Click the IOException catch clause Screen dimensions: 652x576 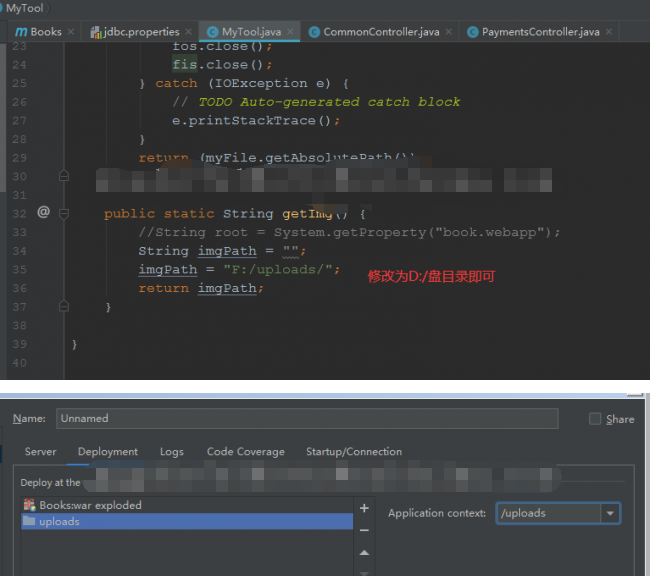pos(252,83)
